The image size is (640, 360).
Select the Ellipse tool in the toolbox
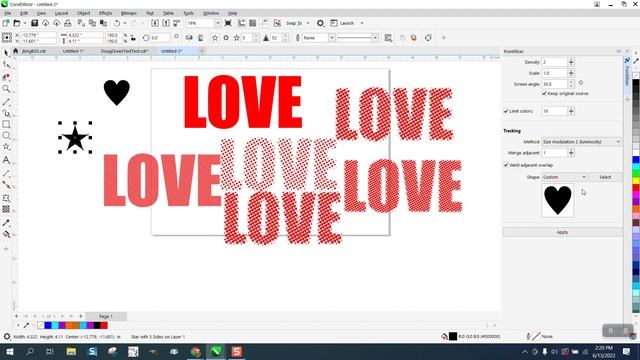pos(6,136)
